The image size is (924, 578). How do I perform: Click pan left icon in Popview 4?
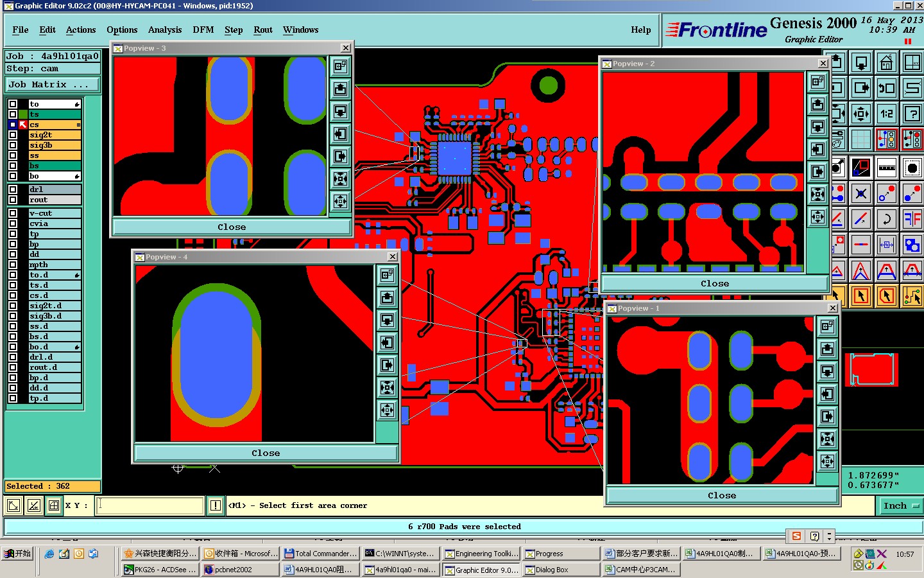387,342
